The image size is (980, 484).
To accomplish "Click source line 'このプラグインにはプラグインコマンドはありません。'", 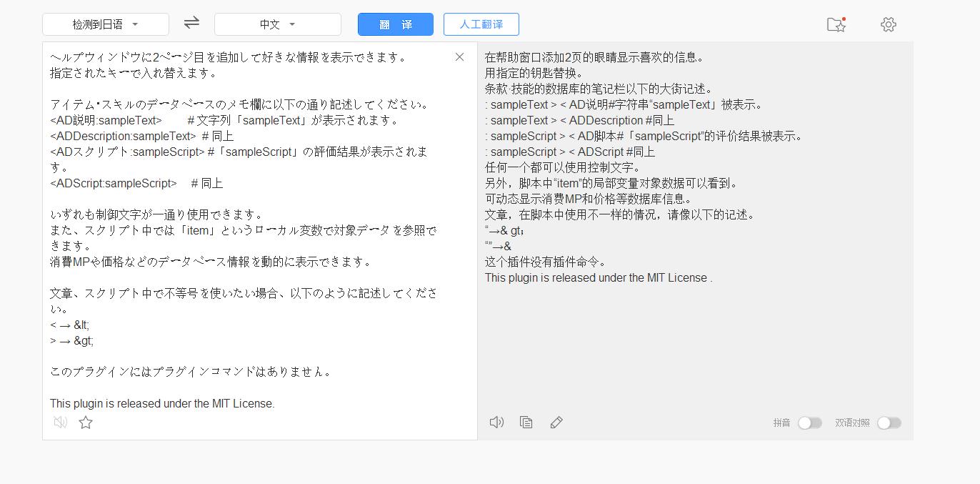I will click(191, 372).
